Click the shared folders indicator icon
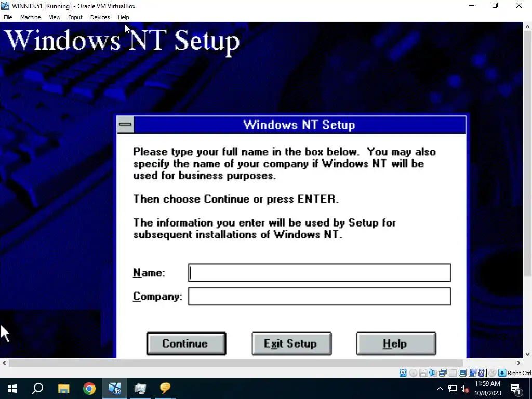The image size is (532, 399). (x=453, y=373)
